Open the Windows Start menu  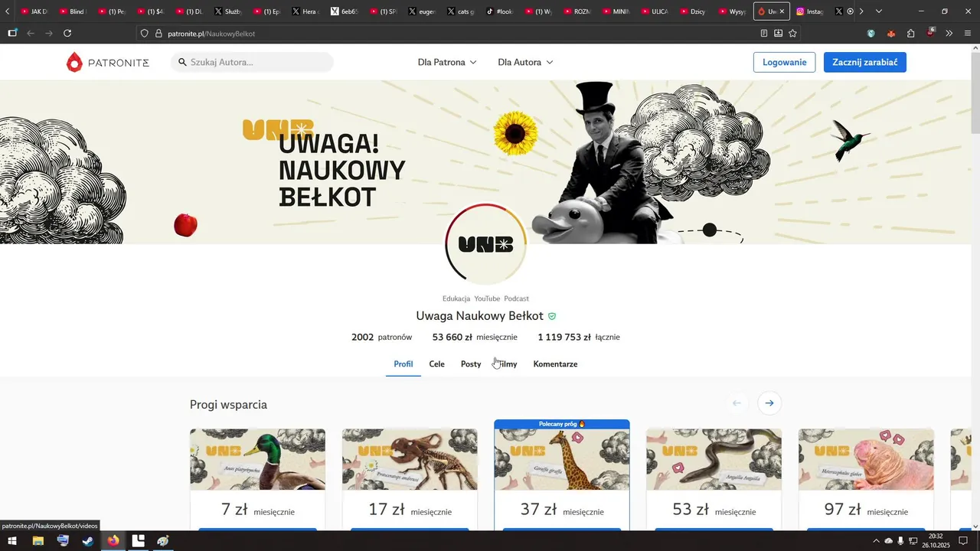[12, 541]
